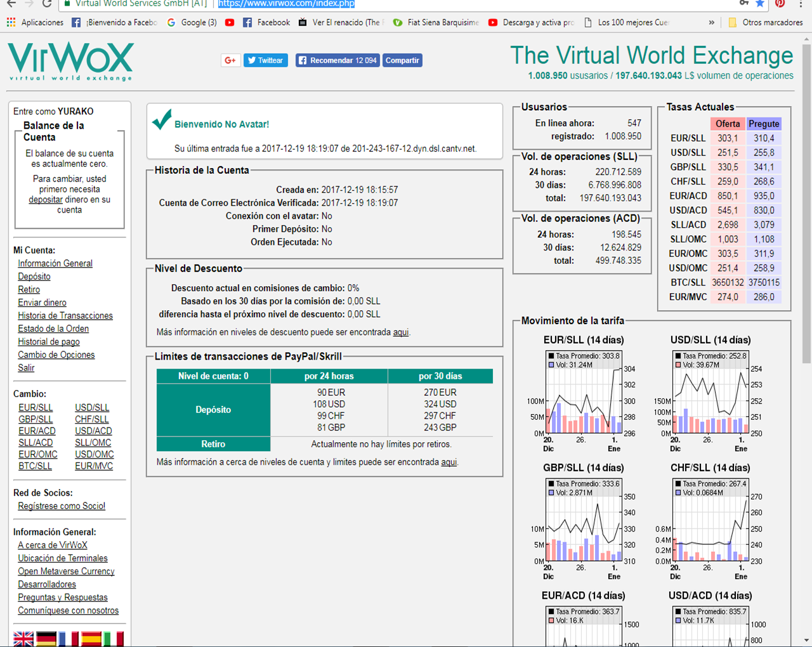Click the Twittear button
This screenshot has width=812, height=647.
coord(266,60)
